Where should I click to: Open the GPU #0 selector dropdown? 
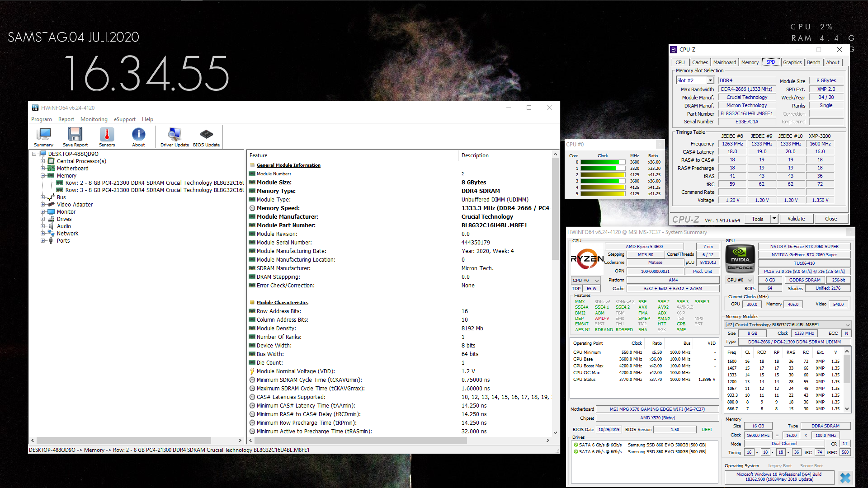coord(740,280)
